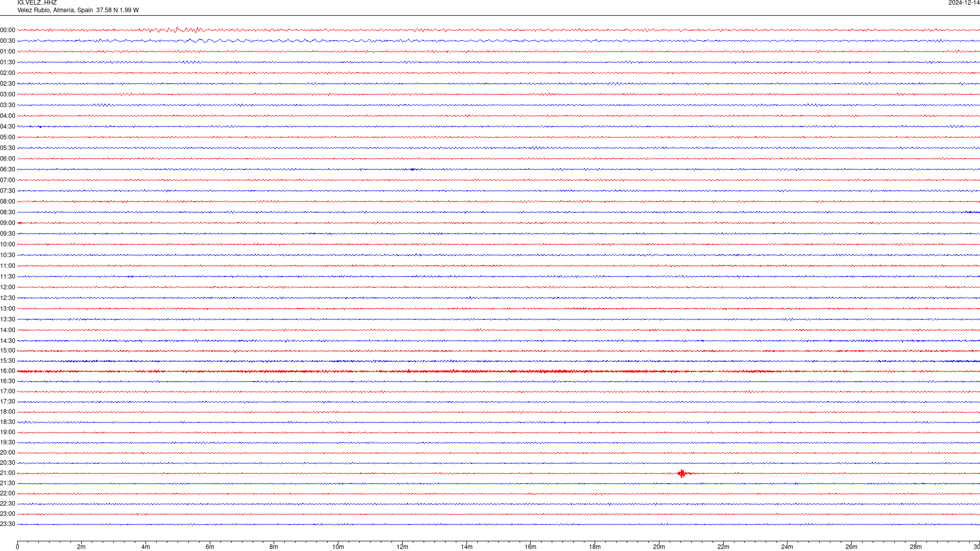This screenshot has height=551, width=980.
Task: Click the 28m tick label on the time axis
Action: point(916,547)
